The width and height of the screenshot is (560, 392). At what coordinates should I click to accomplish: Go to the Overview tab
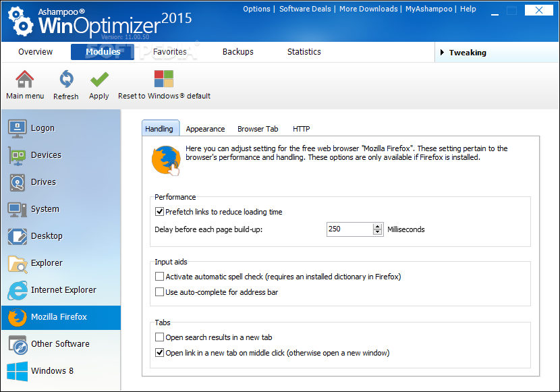35,52
